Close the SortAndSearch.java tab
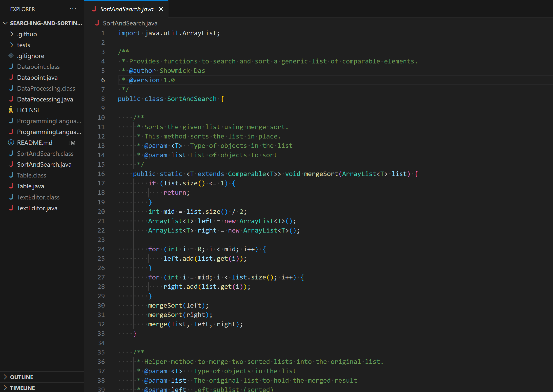The height and width of the screenshot is (392, 553). pos(161,9)
